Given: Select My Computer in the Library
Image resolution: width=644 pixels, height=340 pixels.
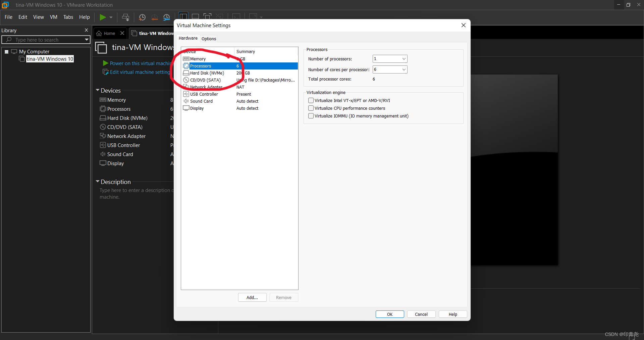Looking at the screenshot, I should click(x=34, y=52).
